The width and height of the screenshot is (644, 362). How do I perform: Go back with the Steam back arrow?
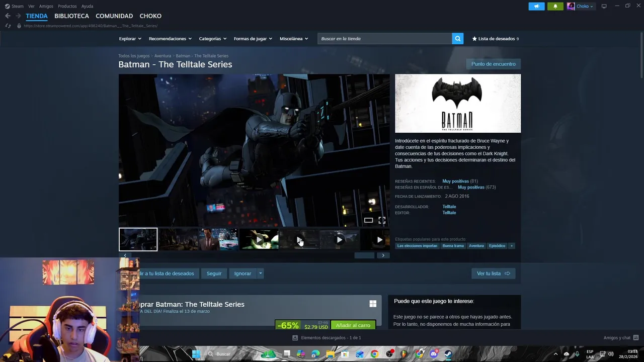click(x=8, y=16)
